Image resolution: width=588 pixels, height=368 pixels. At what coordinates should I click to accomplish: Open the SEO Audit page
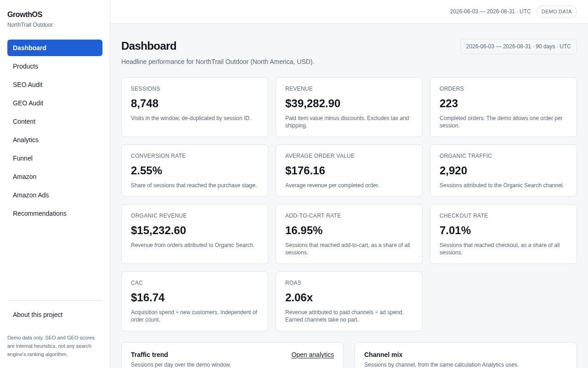pyautogui.click(x=55, y=85)
